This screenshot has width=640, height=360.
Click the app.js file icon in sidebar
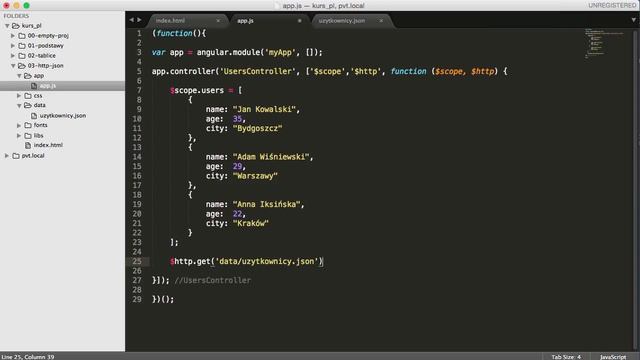pyautogui.click(x=34, y=86)
